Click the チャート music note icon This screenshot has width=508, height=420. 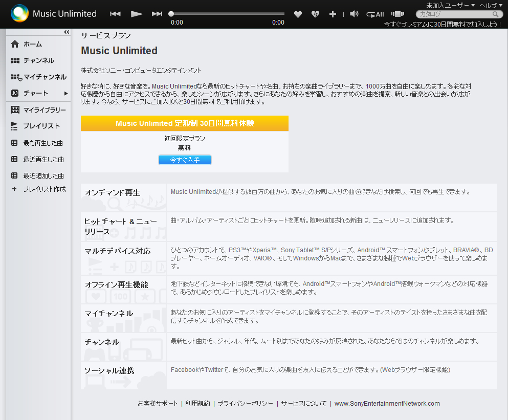[15, 93]
